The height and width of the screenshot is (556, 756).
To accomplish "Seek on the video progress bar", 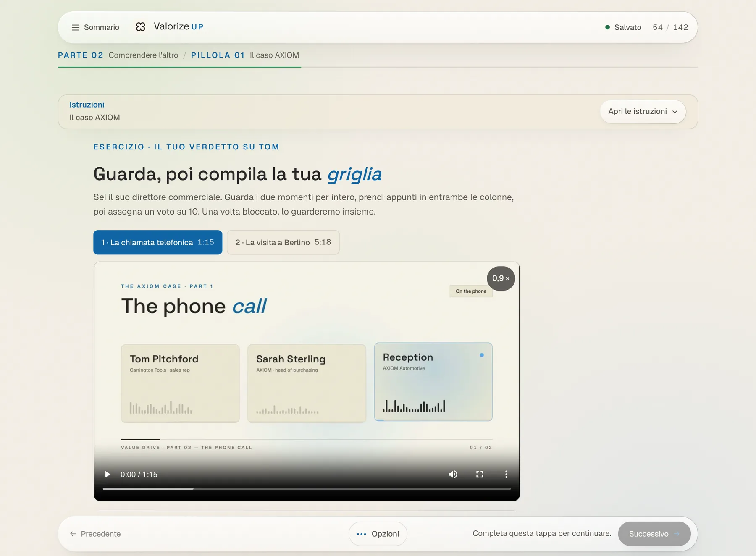I will point(307,488).
